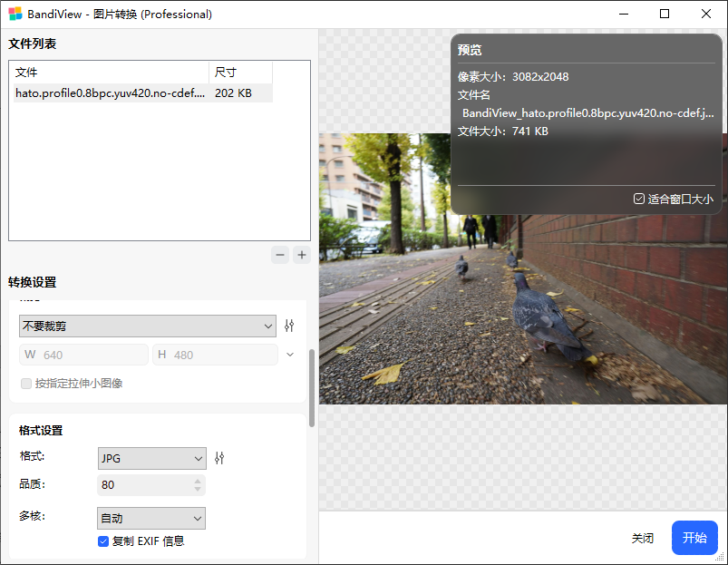Click the 文件 column header

[x=111, y=73]
